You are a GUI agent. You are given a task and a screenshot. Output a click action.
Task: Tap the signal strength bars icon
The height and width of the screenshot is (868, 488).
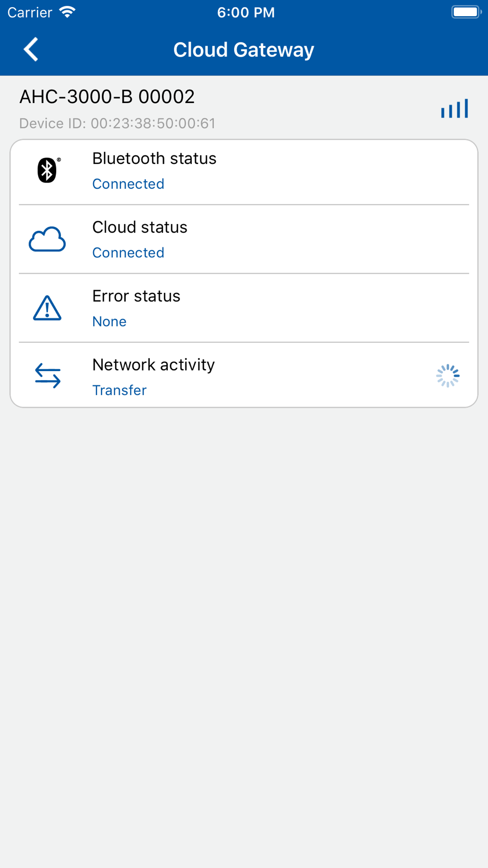pos(455,108)
